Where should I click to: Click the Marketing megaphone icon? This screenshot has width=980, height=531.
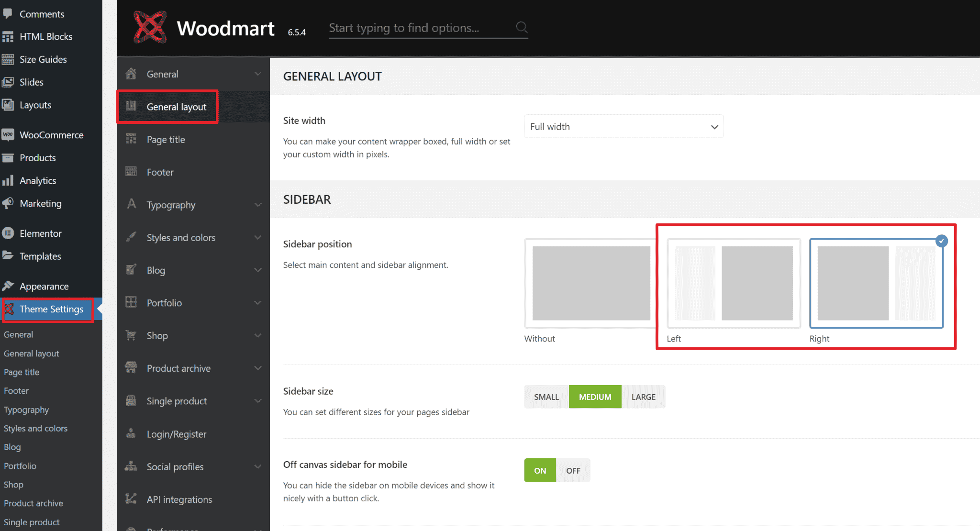8,203
